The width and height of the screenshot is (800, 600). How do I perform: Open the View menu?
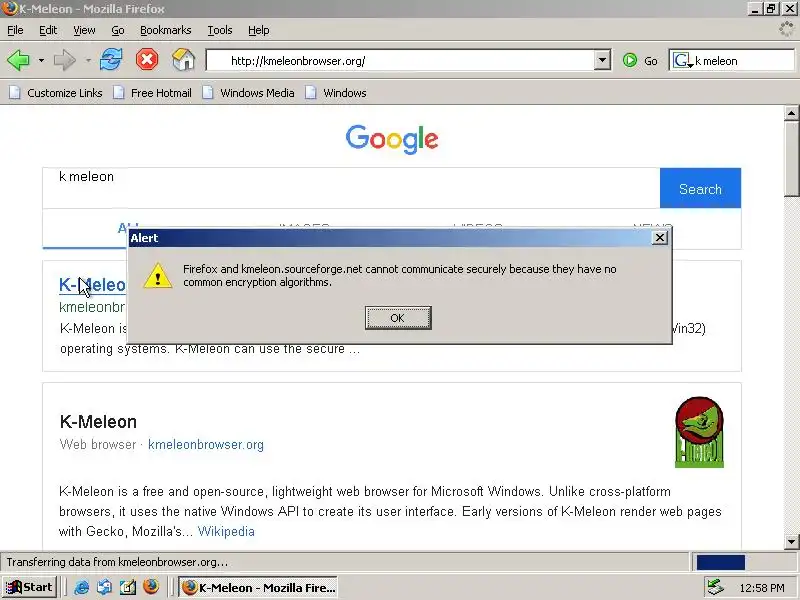pyautogui.click(x=84, y=30)
